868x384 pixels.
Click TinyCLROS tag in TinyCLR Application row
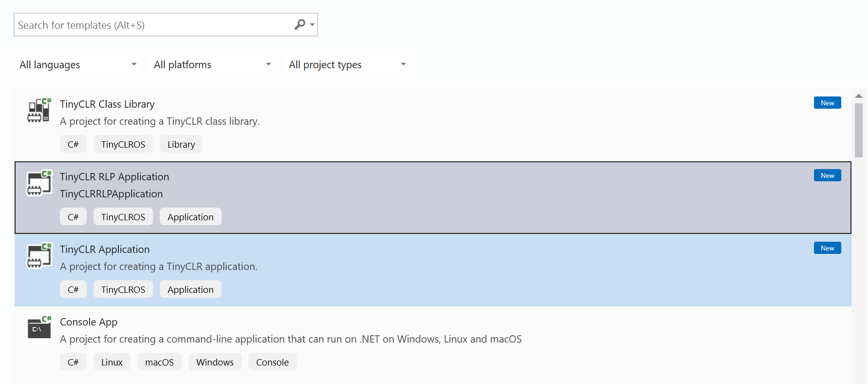pos(123,289)
